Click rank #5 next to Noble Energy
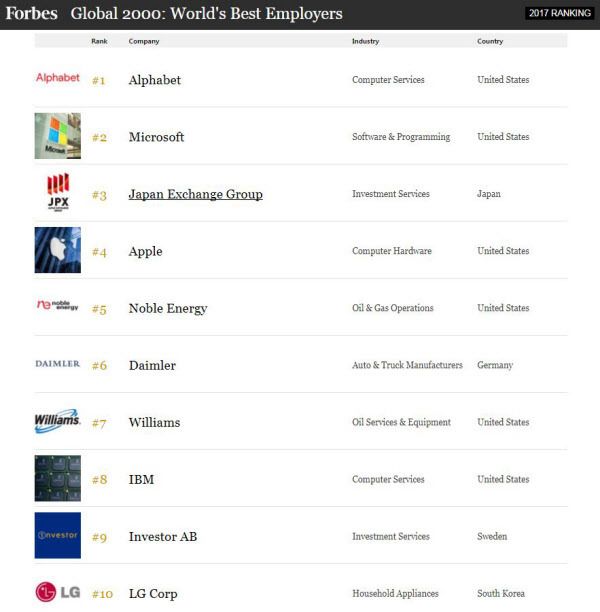Image resolution: width=600 pixels, height=612 pixels. click(x=99, y=310)
